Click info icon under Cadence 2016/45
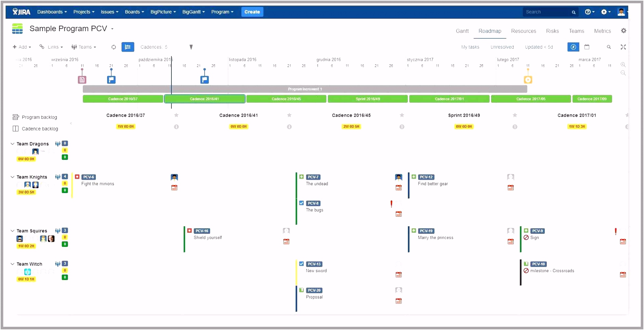Image resolution: width=644 pixels, height=330 pixels. click(x=402, y=127)
